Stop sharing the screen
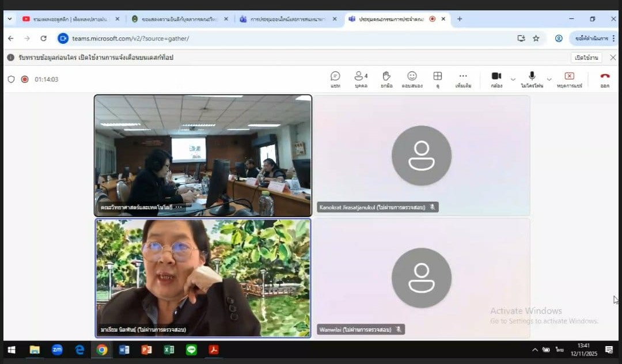The height and width of the screenshot is (364, 622). tap(569, 79)
